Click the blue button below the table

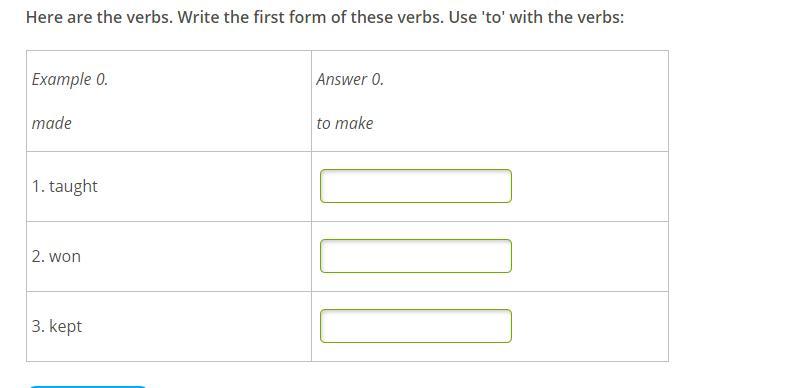[x=88, y=386]
